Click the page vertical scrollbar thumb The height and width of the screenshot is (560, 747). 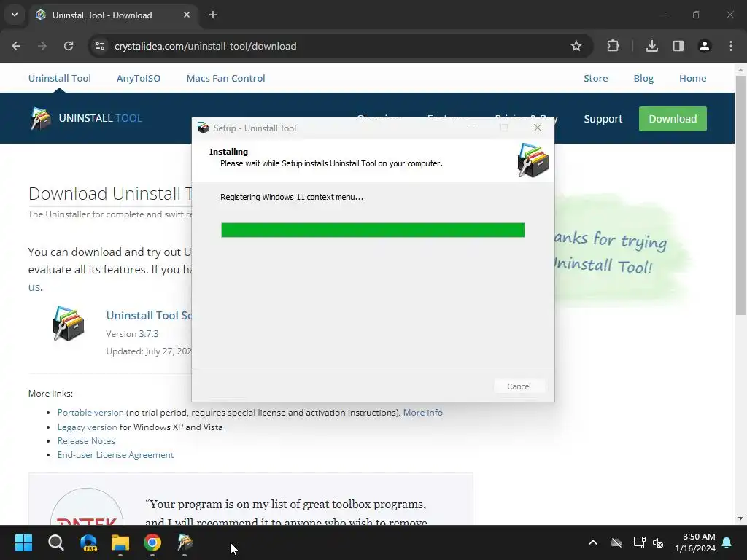click(740, 195)
